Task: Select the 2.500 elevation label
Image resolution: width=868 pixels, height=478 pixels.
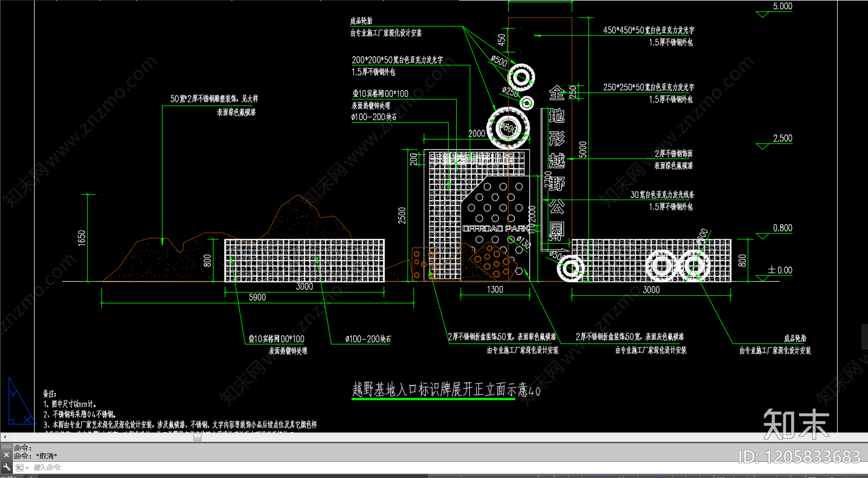Action: pos(782,139)
